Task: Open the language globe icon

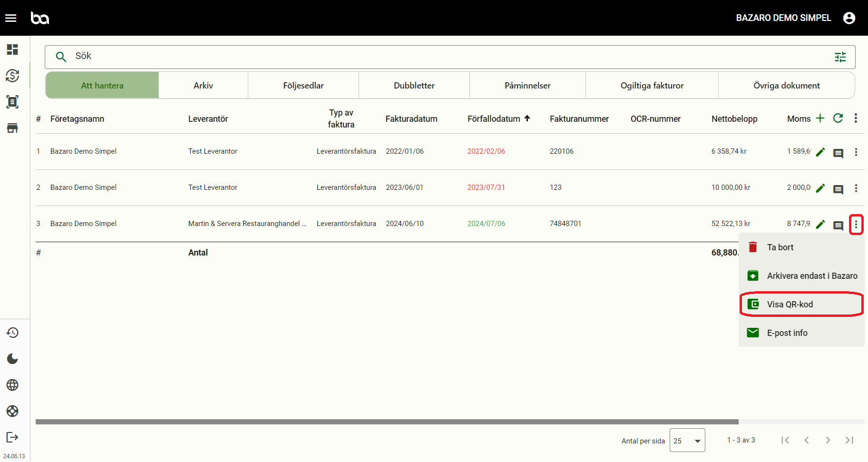Action: click(x=12, y=385)
